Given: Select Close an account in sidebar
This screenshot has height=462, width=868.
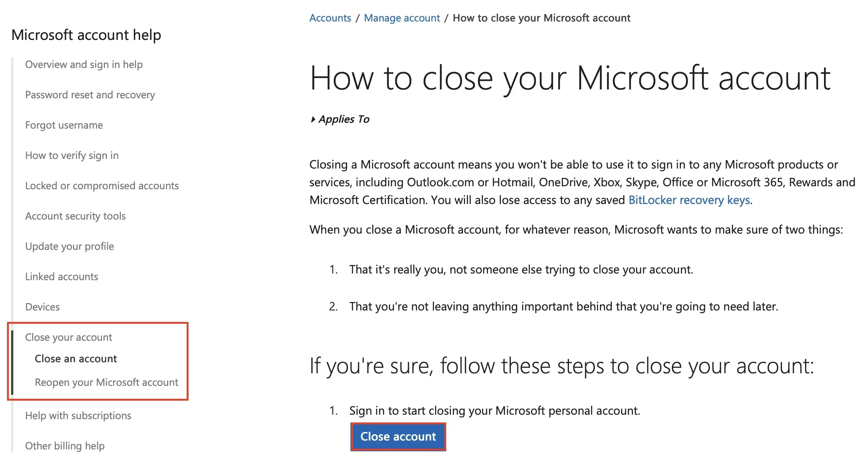Looking at the screenshot, I should point(76,359).
